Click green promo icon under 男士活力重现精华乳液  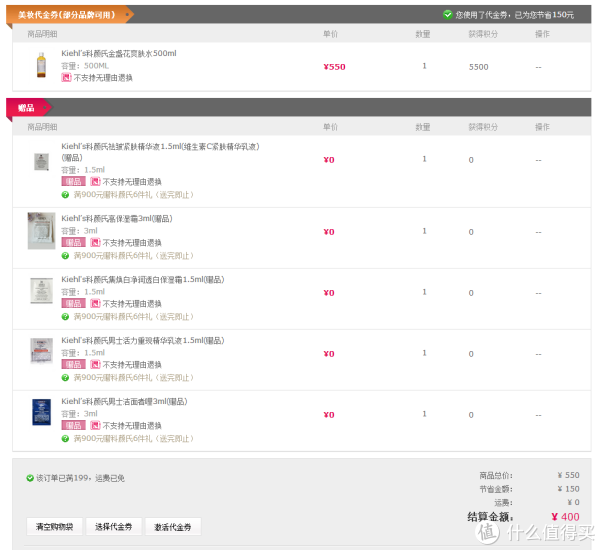click(65, 377)
